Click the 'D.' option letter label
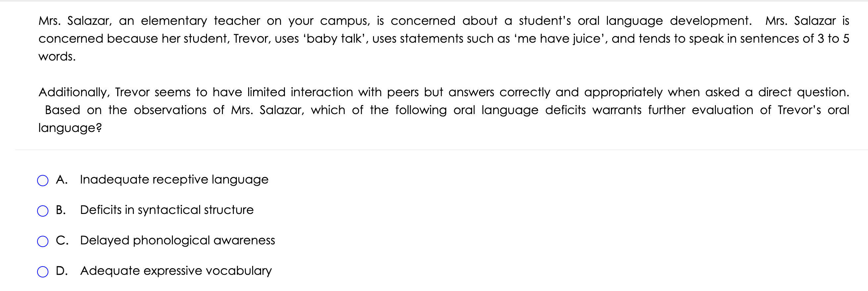This screenshot has height=291, width=868. point(62,270)
